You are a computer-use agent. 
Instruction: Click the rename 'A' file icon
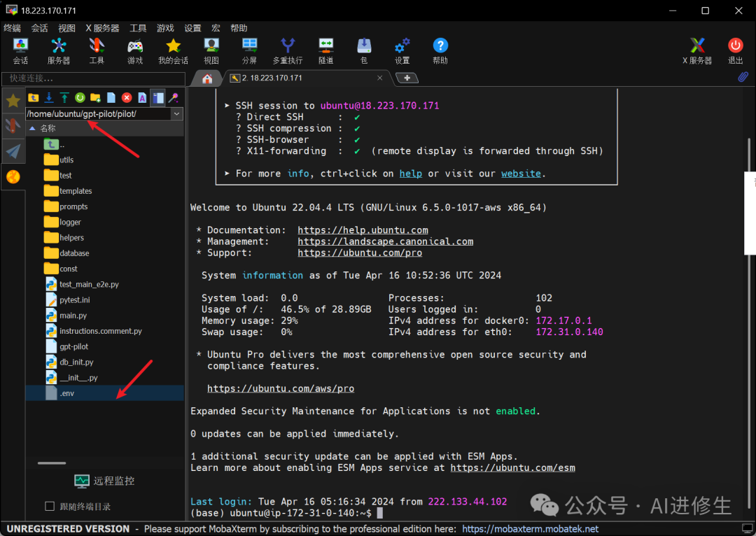point(142,98)
